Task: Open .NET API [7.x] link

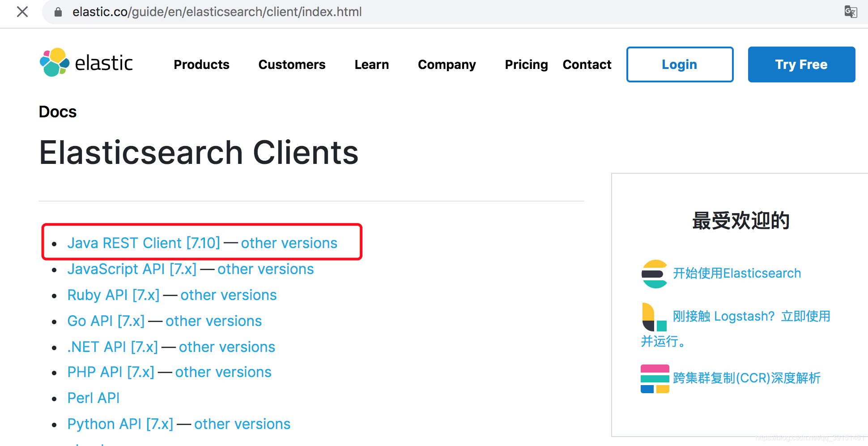Action: point(112,347)
